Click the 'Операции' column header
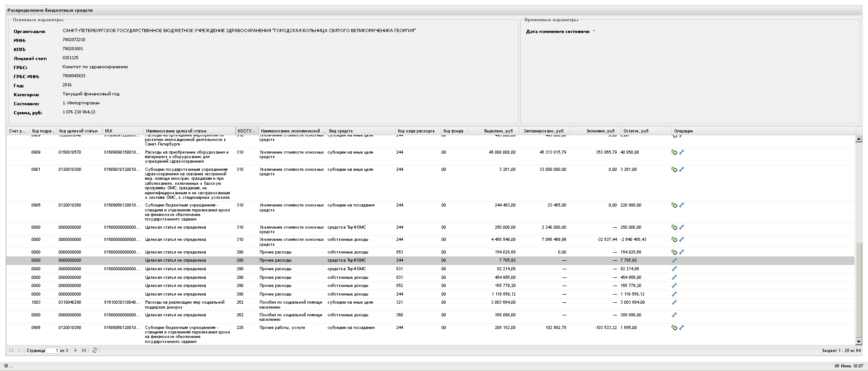 [763, 131]
